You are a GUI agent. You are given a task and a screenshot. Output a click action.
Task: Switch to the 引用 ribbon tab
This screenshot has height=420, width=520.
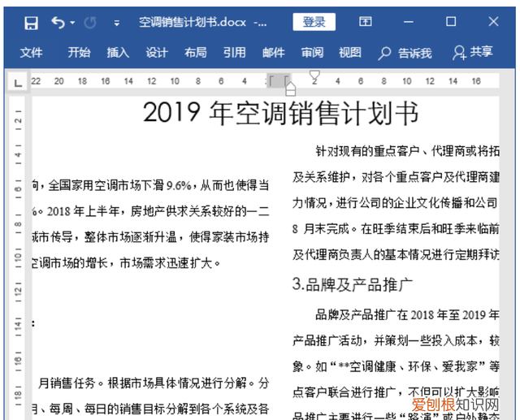235,52
